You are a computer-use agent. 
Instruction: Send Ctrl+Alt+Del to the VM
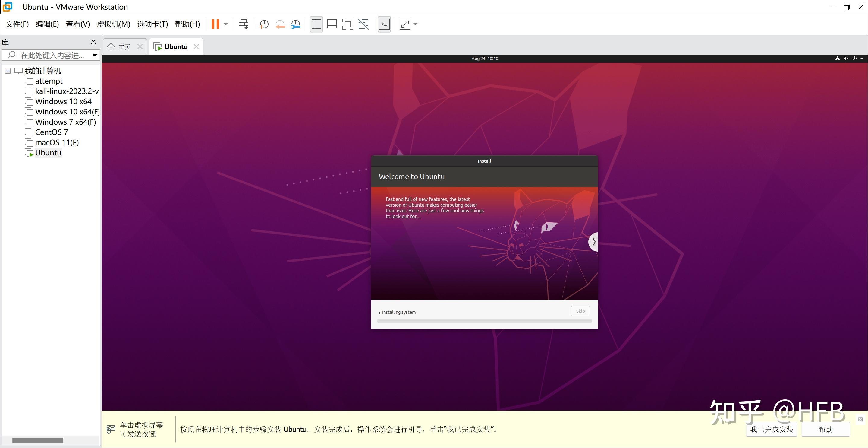pyautogui.click(x=243, y=24)
